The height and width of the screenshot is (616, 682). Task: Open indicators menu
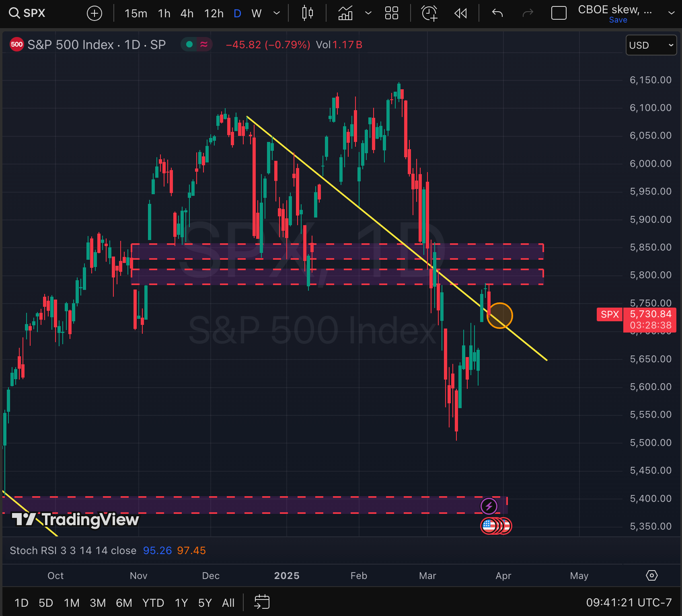coord(345,13)
